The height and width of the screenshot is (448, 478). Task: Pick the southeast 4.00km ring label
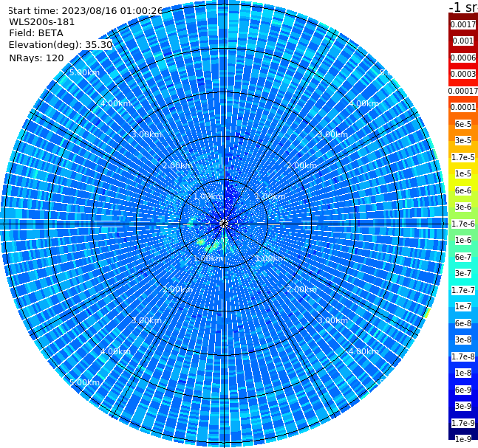(364, 351)
